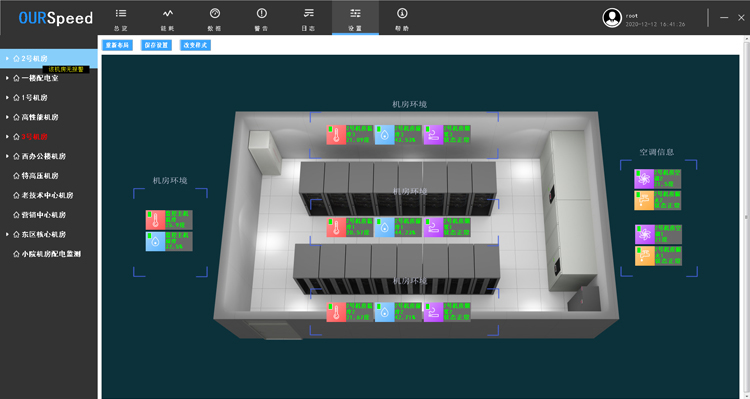Open the 日志 log icon
Screen dimensions: 750x399
point(309,13)
